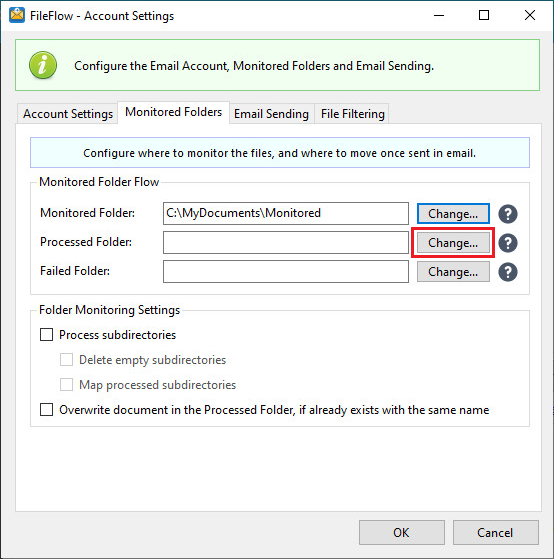Click the FileFlow app icon in title bar
Image resolution: width=554 pixels, height=559 pixels.
pyautogui.click(x=17, y=15)
